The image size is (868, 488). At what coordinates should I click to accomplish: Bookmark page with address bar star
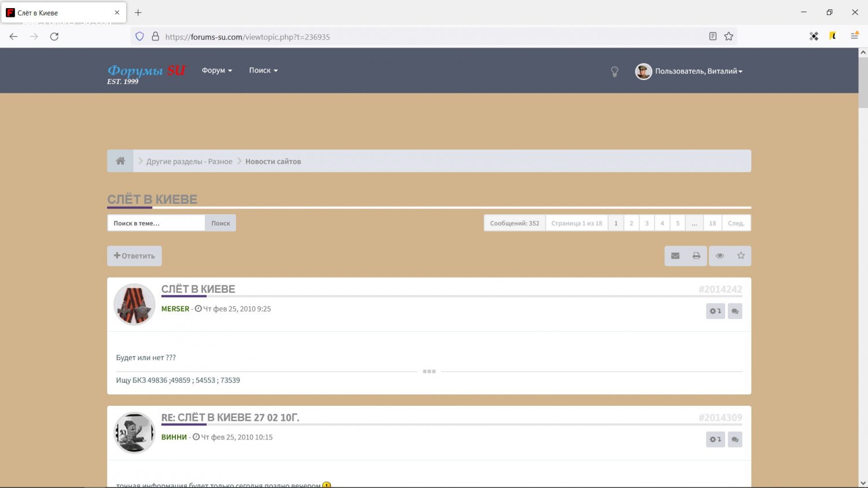click(729, 36)
